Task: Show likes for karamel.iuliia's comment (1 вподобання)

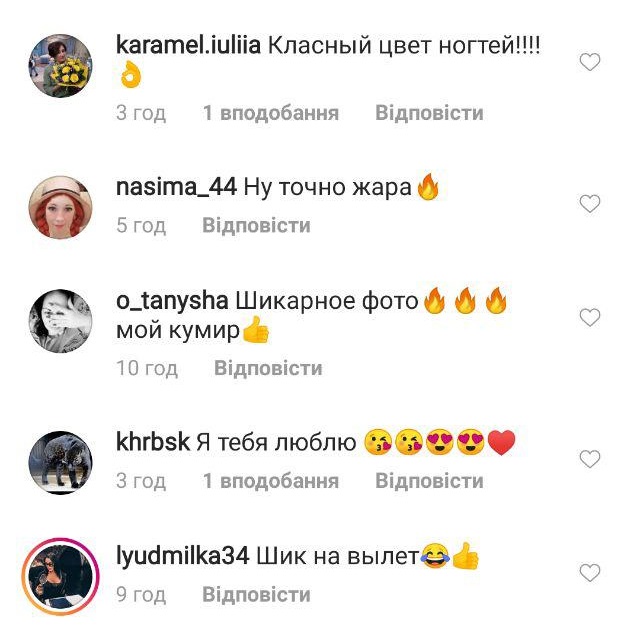Action: click(x=271, y=113)
